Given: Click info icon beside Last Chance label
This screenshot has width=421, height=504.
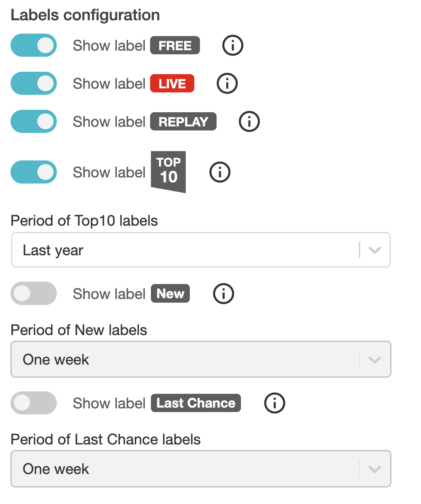Looking at the screenshot, I should pyautogui.click(x=275, y=403).
